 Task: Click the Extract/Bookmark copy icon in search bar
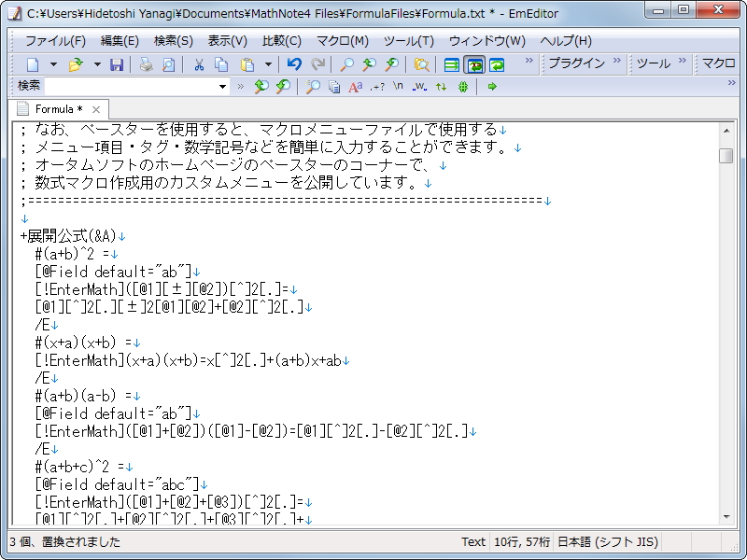tap(334, 87)
